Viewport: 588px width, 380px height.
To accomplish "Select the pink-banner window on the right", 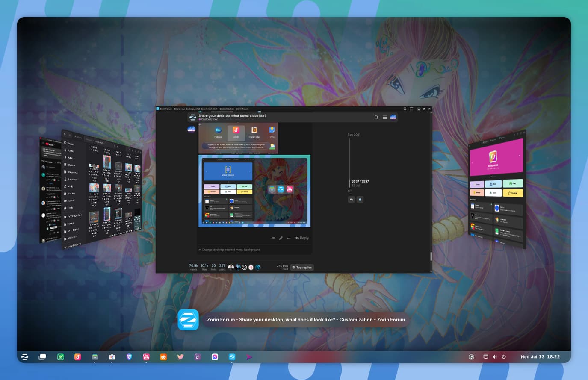I will click(x=497, y=189).
